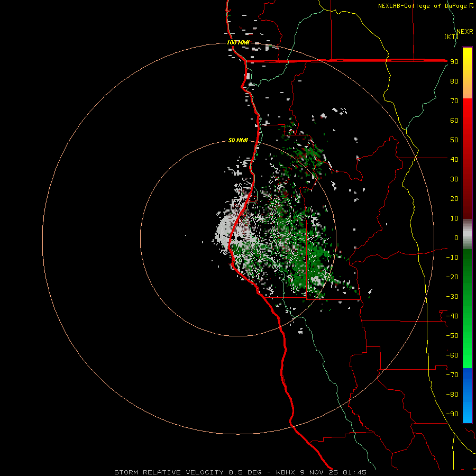Click the positive 20 scale value
476x476 pixels.
454,199
